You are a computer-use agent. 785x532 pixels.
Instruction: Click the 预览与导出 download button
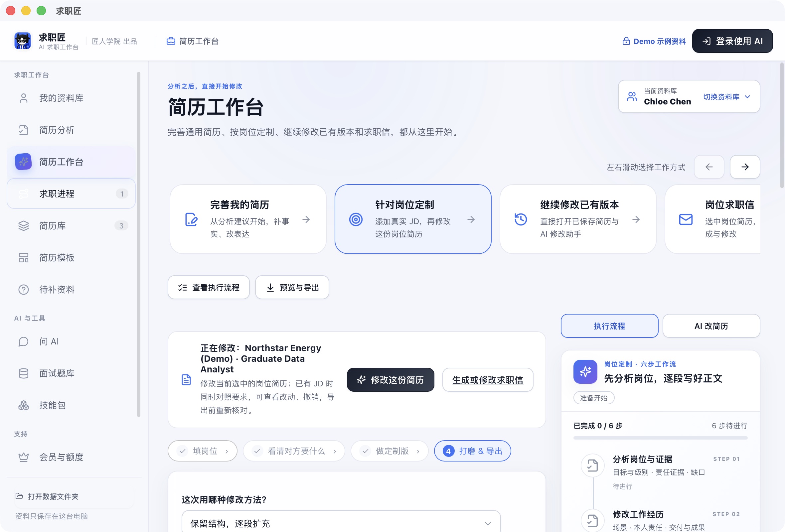coord(292,287)
